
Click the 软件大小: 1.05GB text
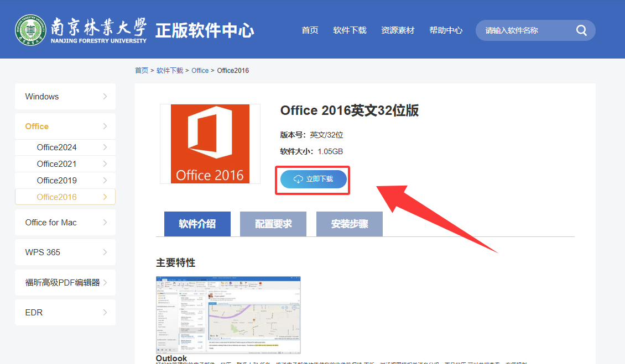pos(311,151)
